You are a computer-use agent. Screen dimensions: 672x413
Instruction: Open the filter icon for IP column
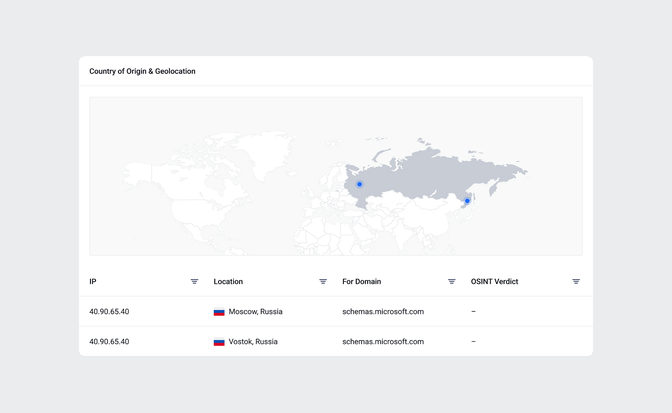(x=194, y=281)
